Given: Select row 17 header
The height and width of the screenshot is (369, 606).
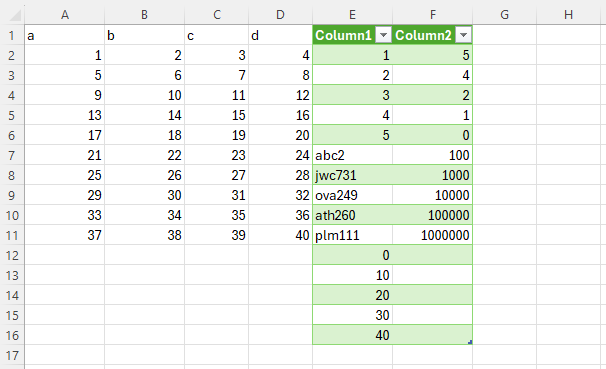Looking at the screenshot, I should pyautogui.click(x=12, y=355).
